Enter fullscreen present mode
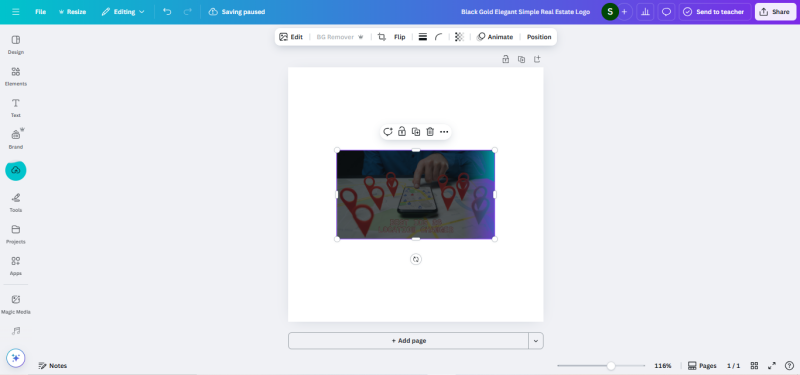800x375 pixels. 772,366
